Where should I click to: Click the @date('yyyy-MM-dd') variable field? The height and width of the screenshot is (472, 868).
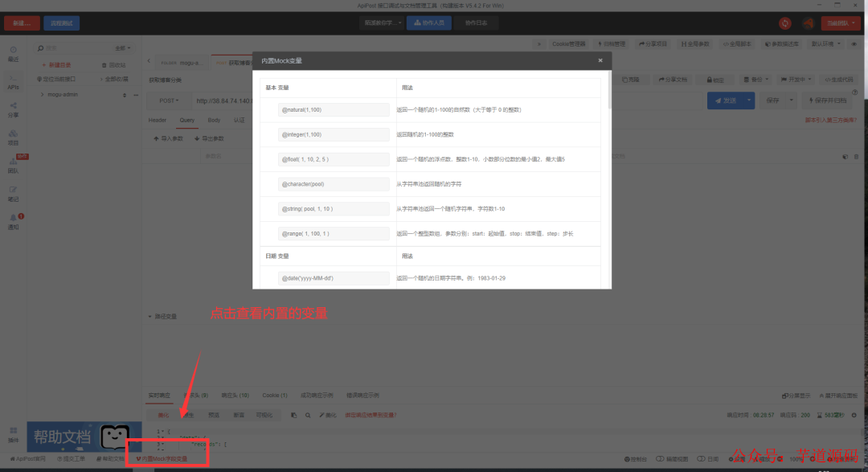(334, 278)
